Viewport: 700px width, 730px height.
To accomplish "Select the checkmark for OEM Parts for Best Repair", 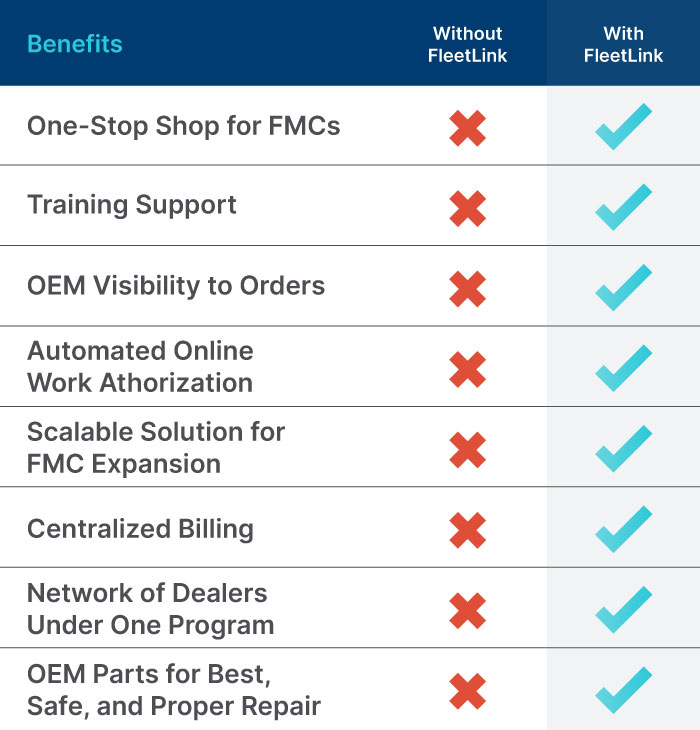I will coord(623,690).
